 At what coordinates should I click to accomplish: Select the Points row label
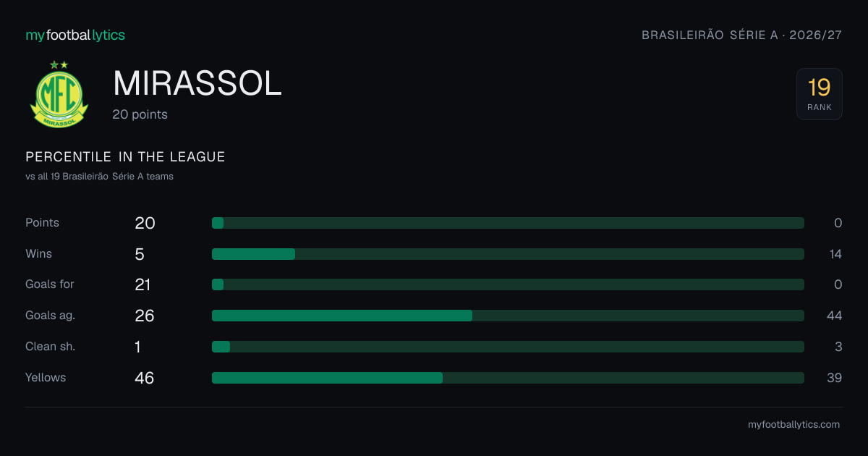(42, 223)
